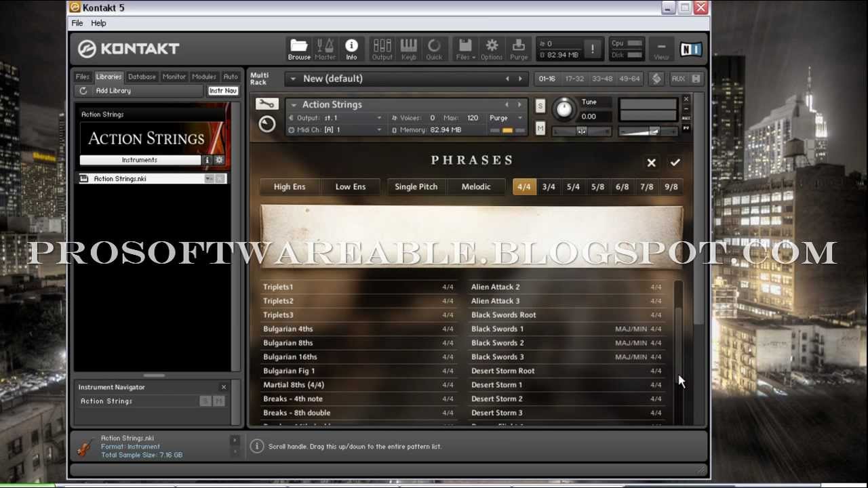Toggle the Info pane icon

(351, 49)
